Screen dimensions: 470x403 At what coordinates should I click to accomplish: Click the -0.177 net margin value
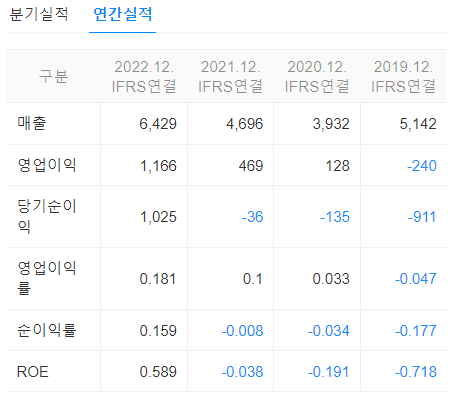click(x=416, y=331)
